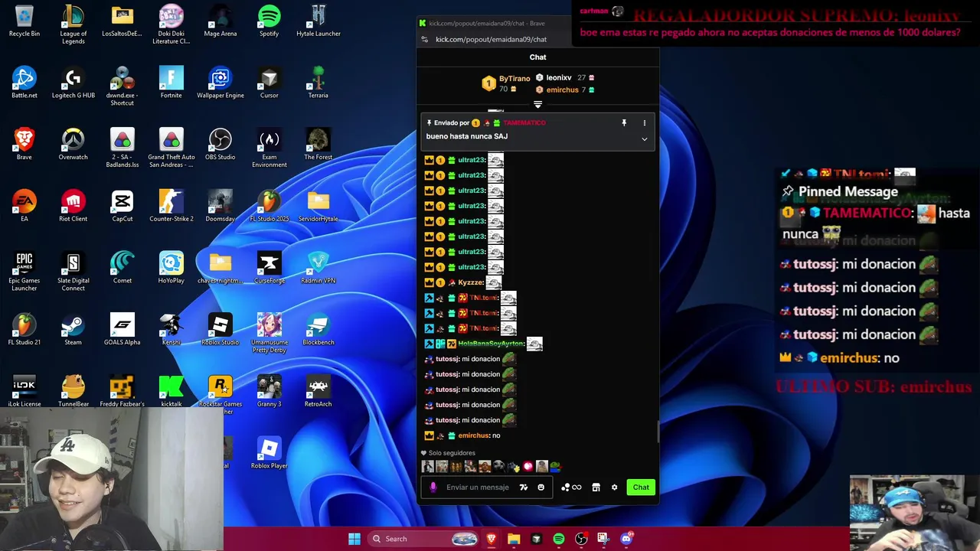Click the chat scrollbar thumb
This screenshot has width=980, height=551.
[x=658, y=432]
